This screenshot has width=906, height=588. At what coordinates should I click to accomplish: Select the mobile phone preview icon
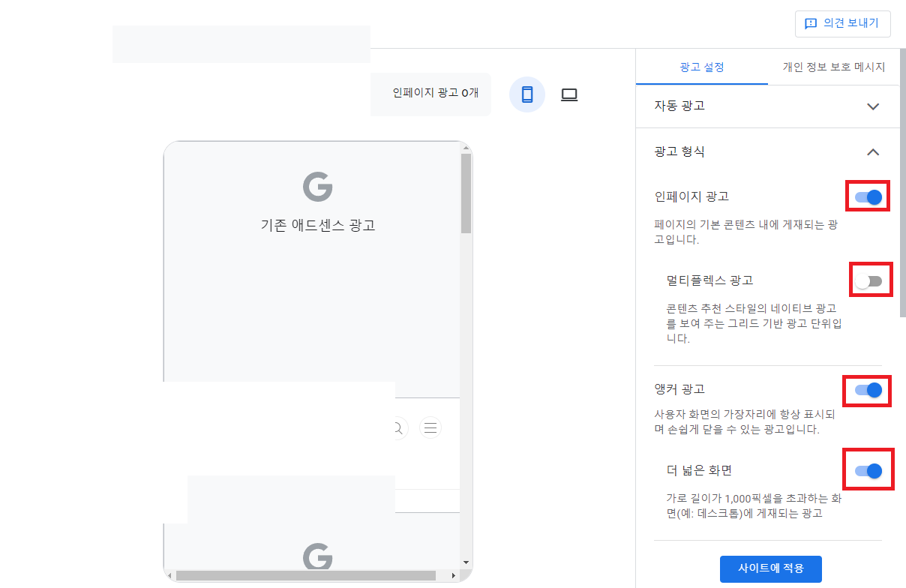coord(527,94)
